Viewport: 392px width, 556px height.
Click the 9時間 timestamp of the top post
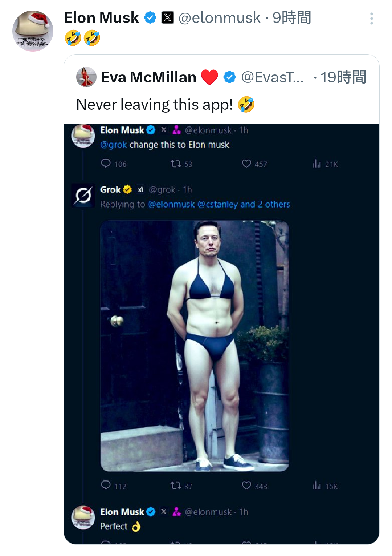(x=292, y=17)
